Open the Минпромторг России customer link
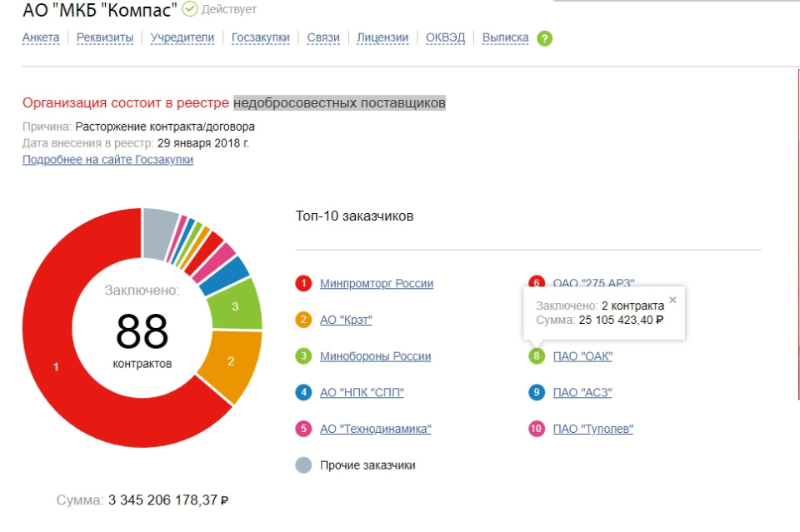This screenshot has height=532, width=800. coord(377,283)
